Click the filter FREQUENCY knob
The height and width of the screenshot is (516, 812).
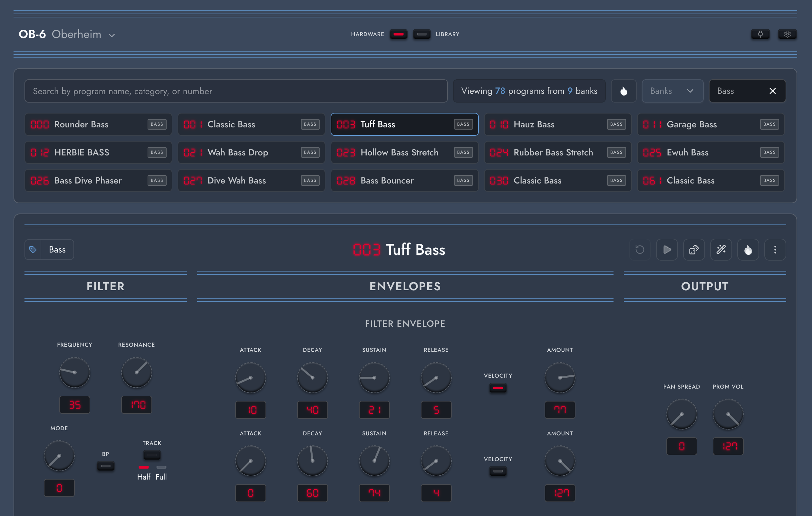tap(74, 372)
